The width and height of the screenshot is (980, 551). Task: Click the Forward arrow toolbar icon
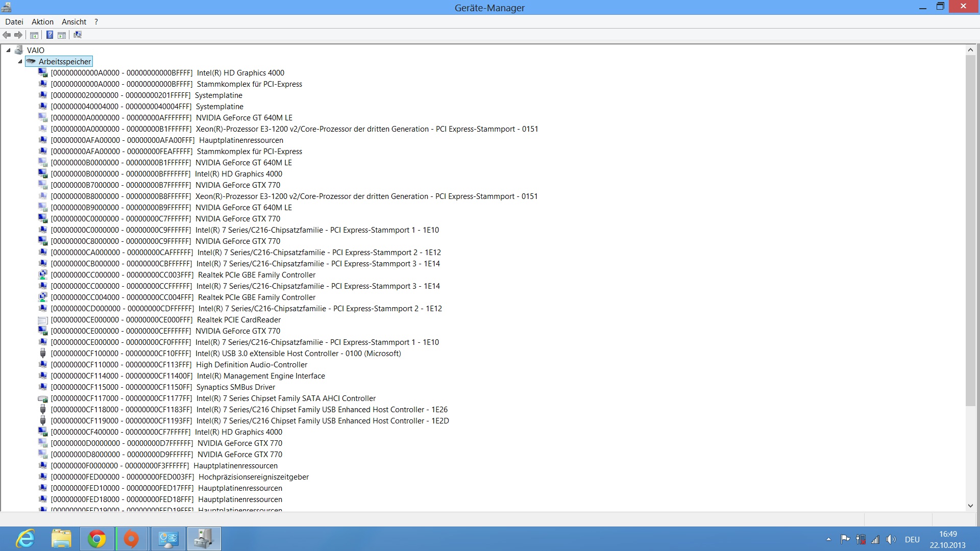pos(18,35)
